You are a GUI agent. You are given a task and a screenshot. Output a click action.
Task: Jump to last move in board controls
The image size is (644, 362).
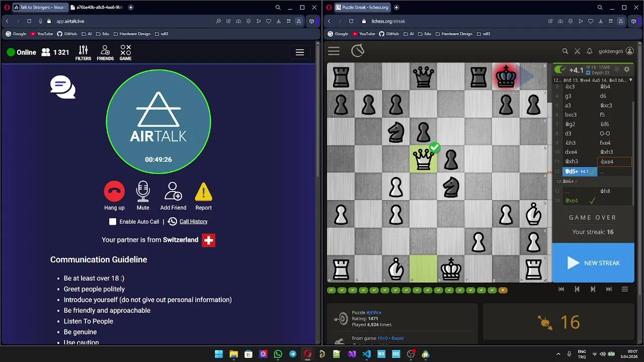point(609,289)
